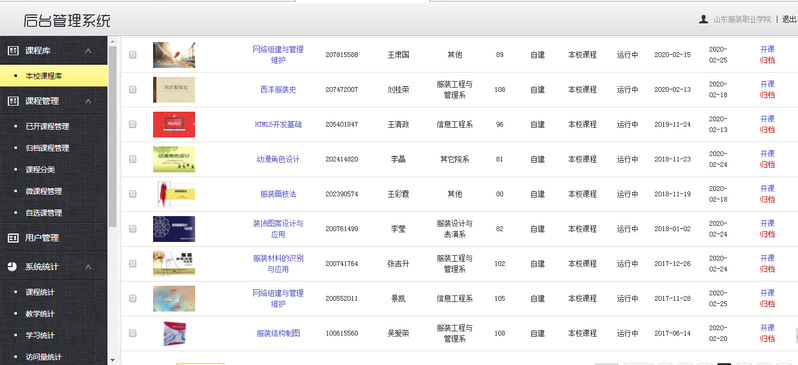The width and height of the screenshot is (798, 365).
Task: Collapse the 课程管理 section chevron
Action: 88,101
